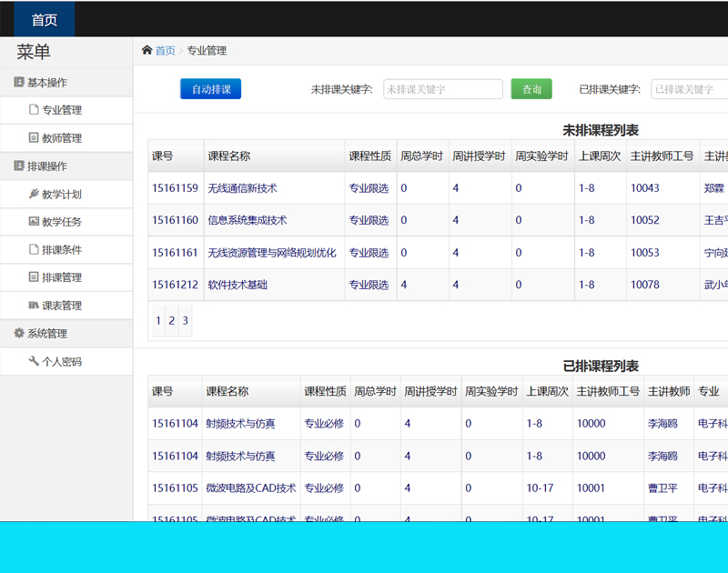Click the 教师管理 list icon
This screenshot has height=573, width=728.
tap(34, 138)
